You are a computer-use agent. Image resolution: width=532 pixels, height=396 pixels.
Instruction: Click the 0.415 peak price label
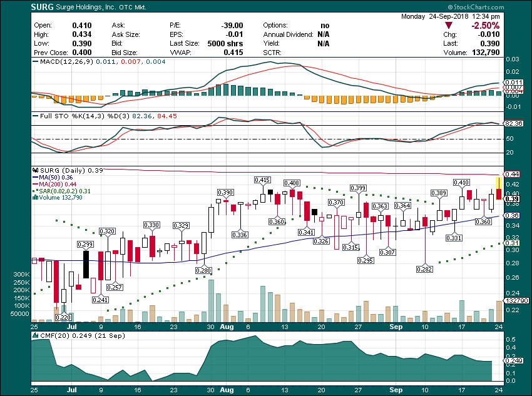pos(262,180)
